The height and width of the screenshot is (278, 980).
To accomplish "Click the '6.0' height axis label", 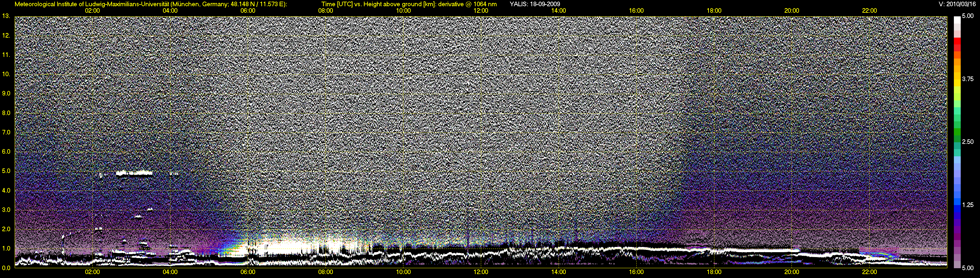I will click(6, 151).
